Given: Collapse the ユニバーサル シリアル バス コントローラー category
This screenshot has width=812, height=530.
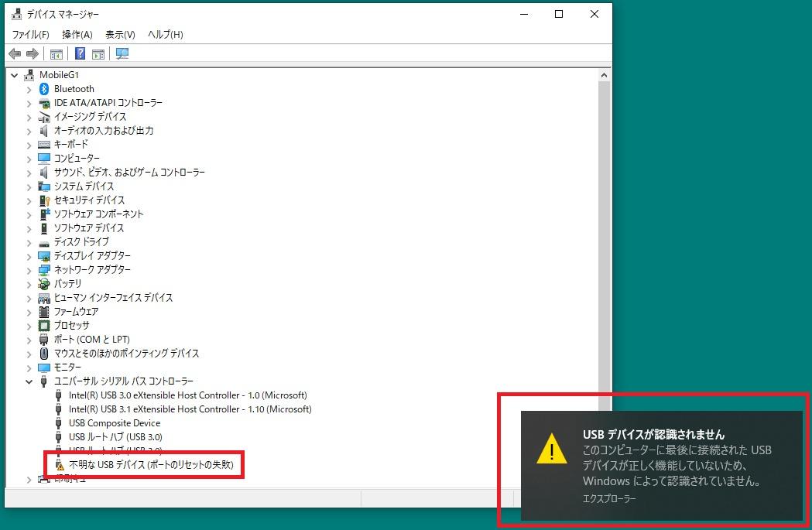Looking at the screenshot, I should pos(29,381).
